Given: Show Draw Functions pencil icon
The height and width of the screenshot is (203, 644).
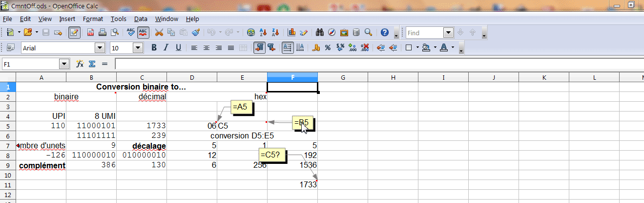Looking at the screenshot, I should click(304, 33).
